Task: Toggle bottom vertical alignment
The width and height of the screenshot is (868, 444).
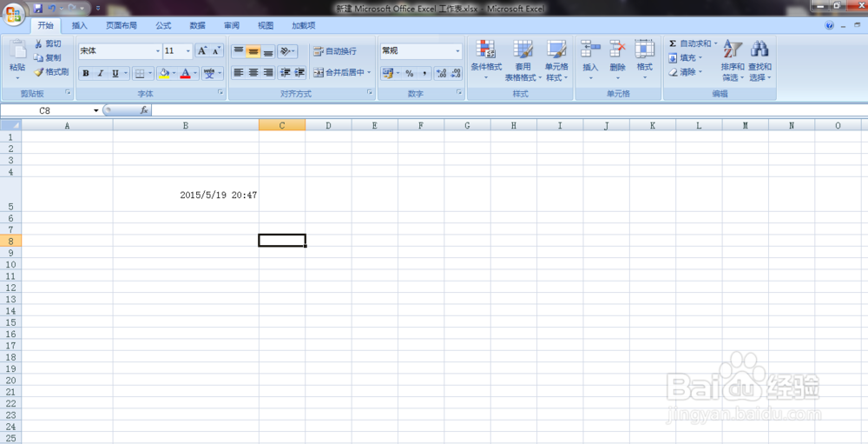Action: pyautogui.click(x=268, y=51)
